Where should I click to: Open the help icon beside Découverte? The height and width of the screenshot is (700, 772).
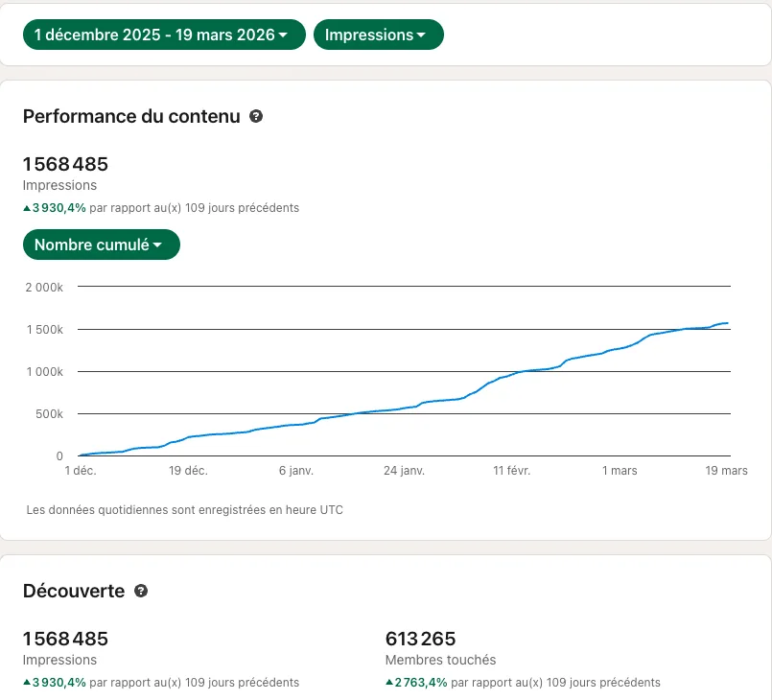coord(141,591)
